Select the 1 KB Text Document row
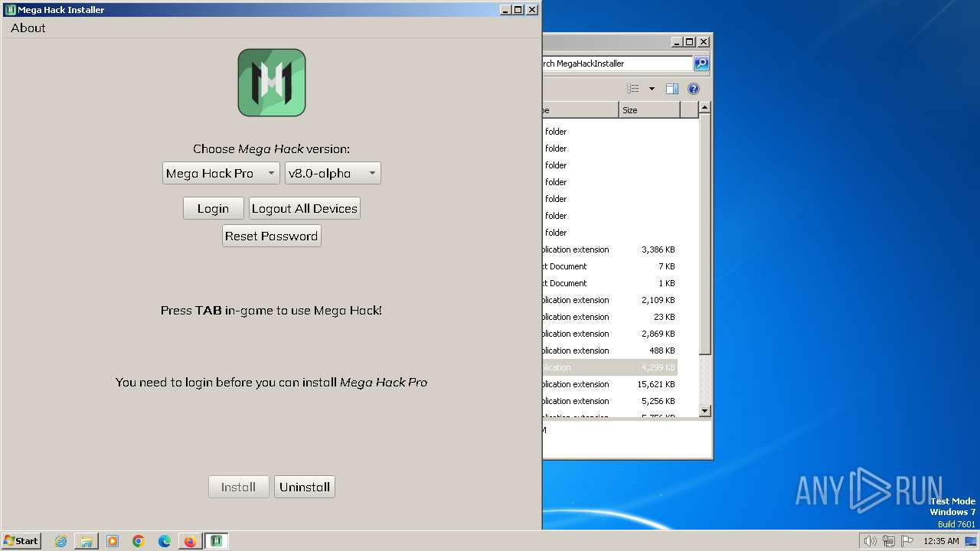This screenshot has height=551, width=980. click(x=610, y=283)
